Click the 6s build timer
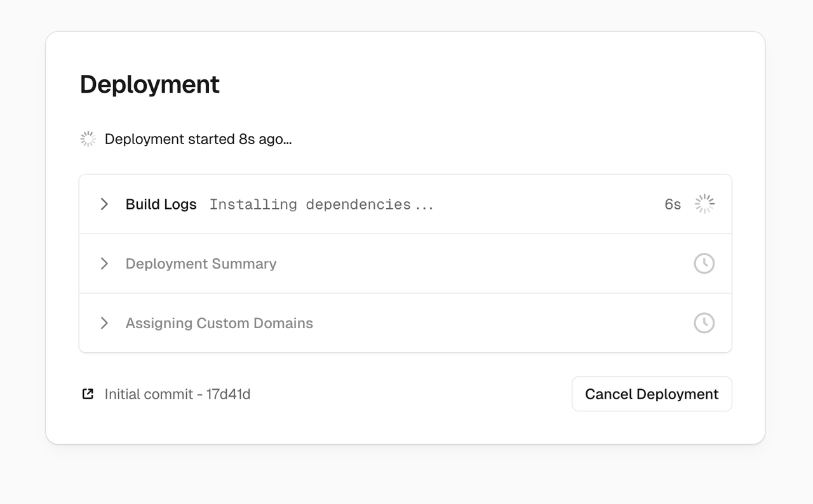813x504 pixels. (x=673, y=204)
